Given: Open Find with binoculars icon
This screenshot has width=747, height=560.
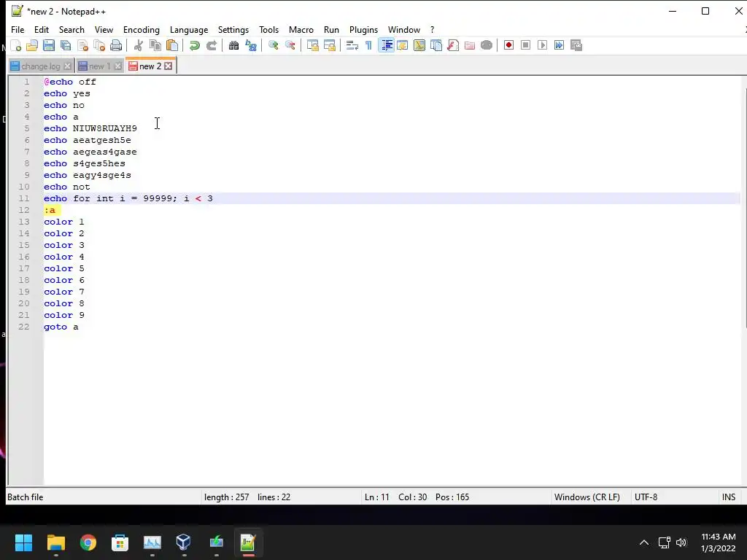Looking at the screenshot, I should 233,45.
